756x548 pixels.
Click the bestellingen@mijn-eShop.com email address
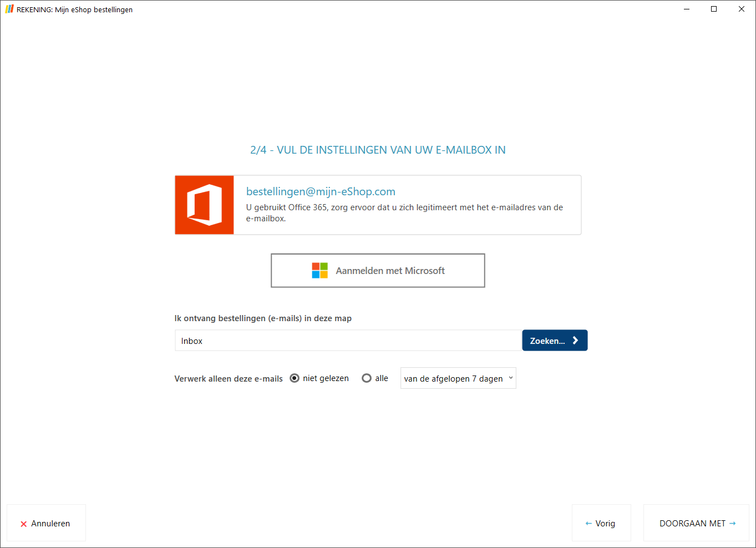tap(321, 191)
